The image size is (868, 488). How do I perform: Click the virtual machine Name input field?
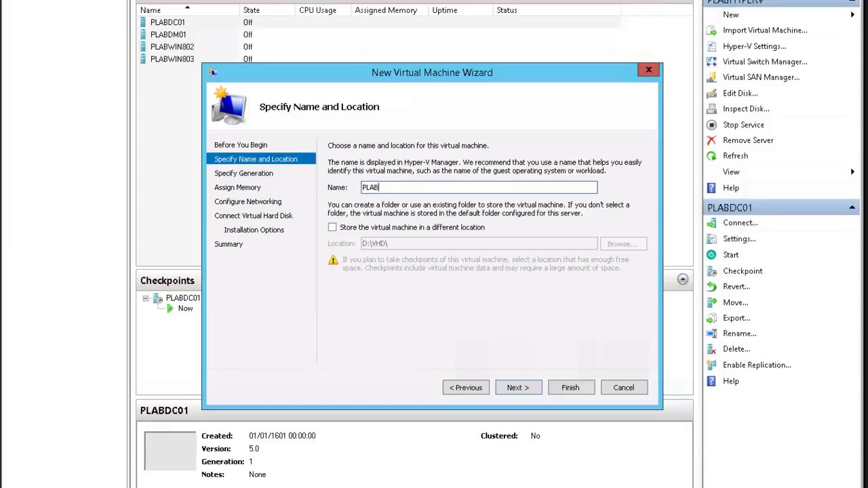point(479,188)
